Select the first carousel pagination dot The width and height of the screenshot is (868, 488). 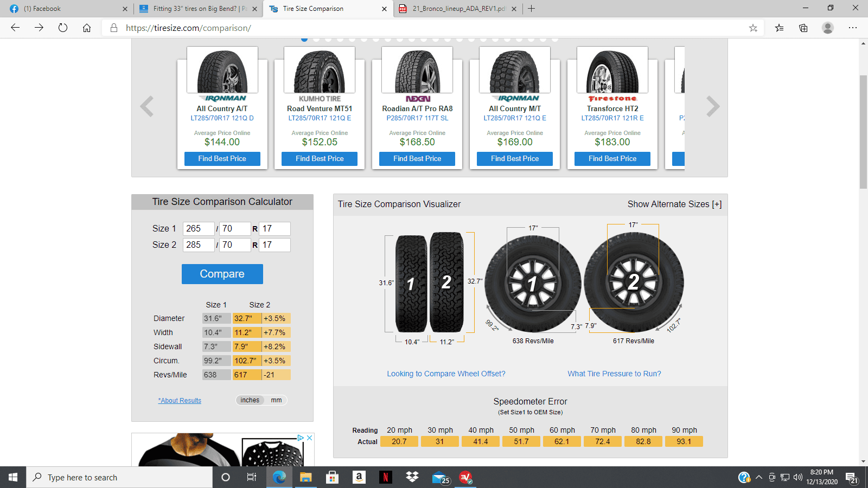pos(304,39)
